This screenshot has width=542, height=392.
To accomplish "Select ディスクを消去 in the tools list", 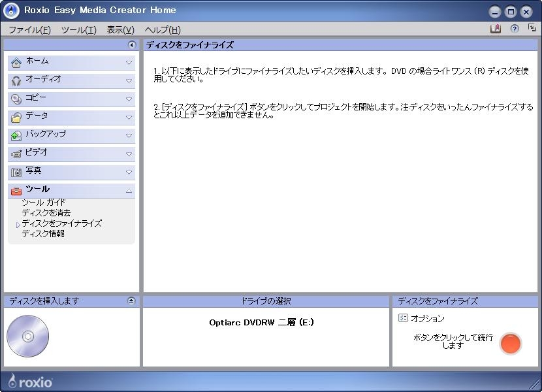I will [46, 212].
